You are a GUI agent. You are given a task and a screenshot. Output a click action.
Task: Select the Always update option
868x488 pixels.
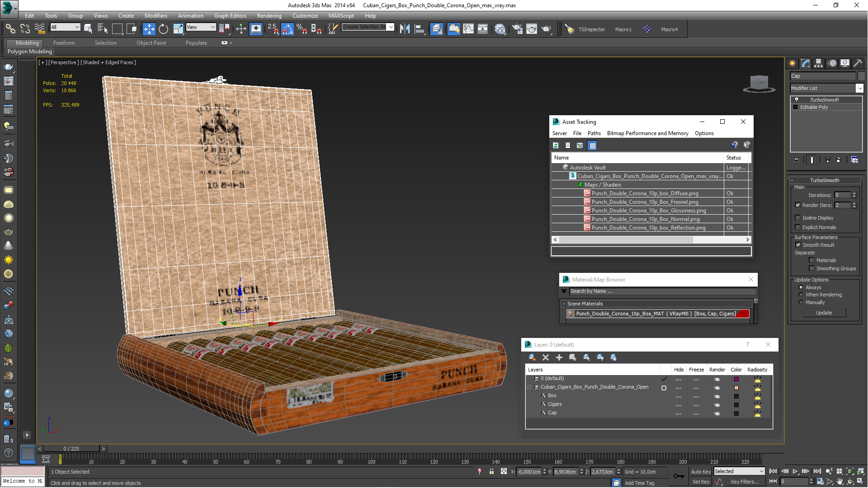click(x=801, y=287)
